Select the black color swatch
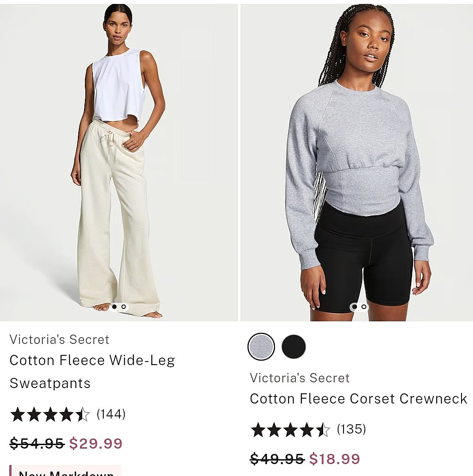The width and height of the screenshot is (473, 476). (294, 347)
